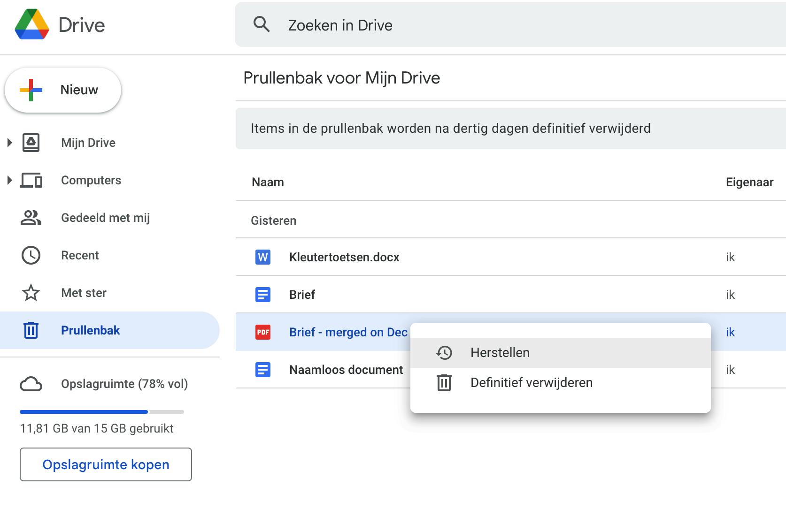The width and height of the screenshot is (786, 532).
Task: Select Definitief verwijderen in context menu
Action: click(531, 383)
